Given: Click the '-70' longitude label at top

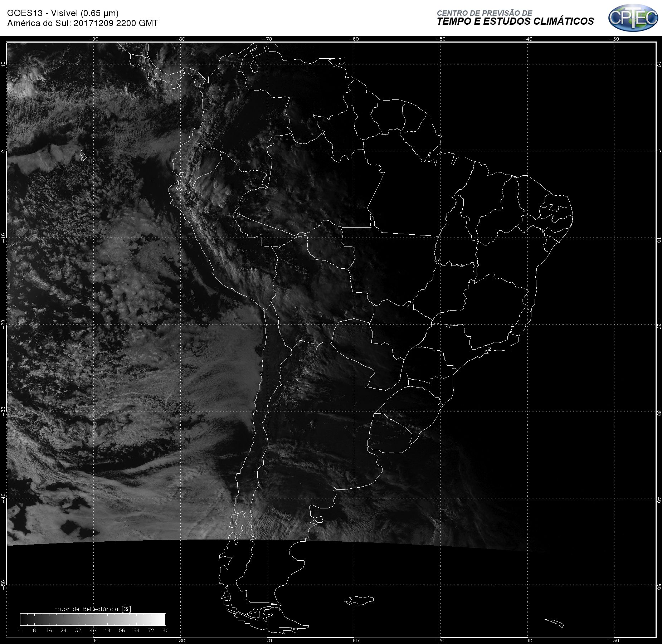Looking at the screenshot, I should click(267, 39).
